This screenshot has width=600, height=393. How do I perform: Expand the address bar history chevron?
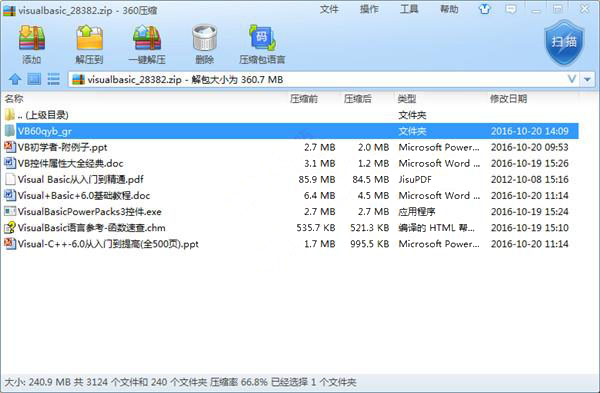(x=572, y=79)
